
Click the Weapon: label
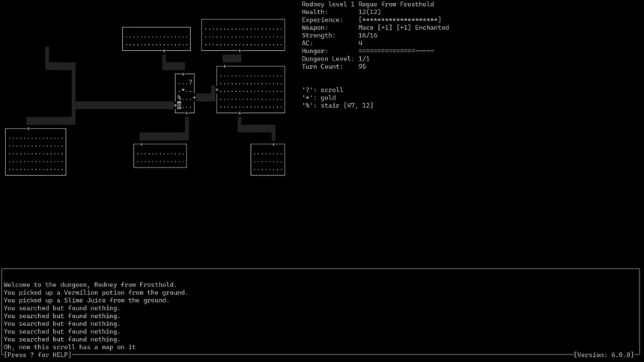[x=315, y=28]
